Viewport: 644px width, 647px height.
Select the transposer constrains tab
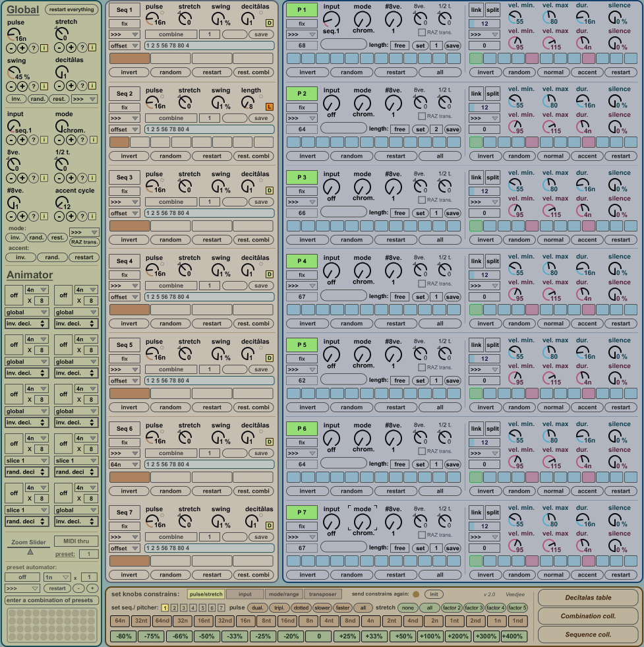(x=323, y=594)
